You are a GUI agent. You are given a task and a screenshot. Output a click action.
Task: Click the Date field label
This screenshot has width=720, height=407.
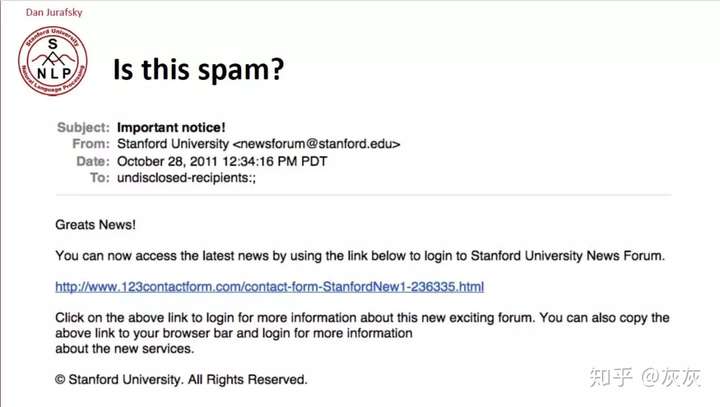click(93, 161)
